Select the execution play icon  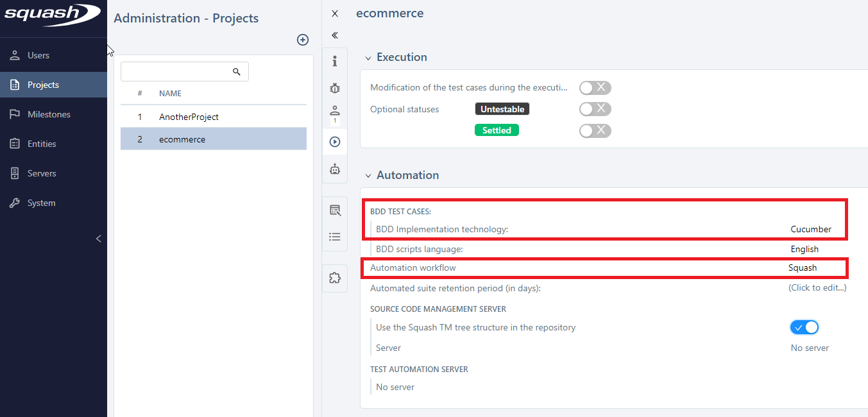(x=334, y=142)
